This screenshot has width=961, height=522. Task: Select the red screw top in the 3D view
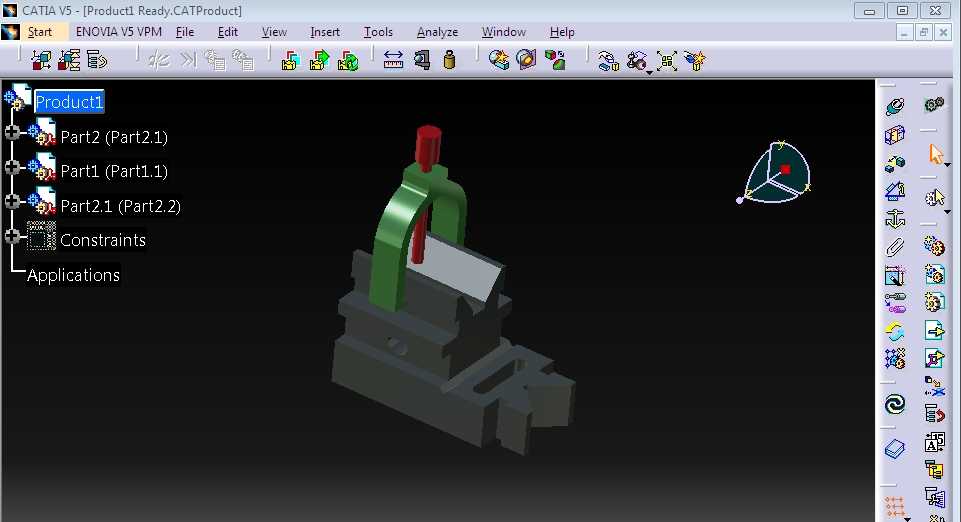coord(428,146)
